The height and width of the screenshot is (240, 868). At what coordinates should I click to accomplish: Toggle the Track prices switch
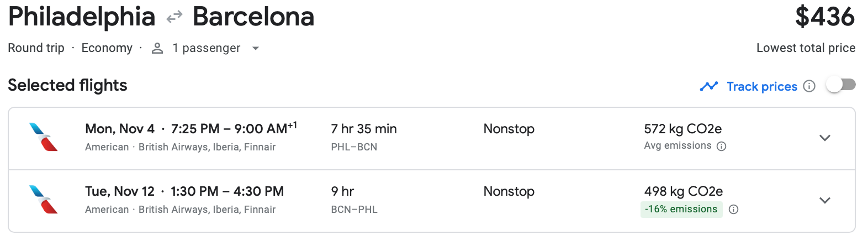[x=840, y=85]
